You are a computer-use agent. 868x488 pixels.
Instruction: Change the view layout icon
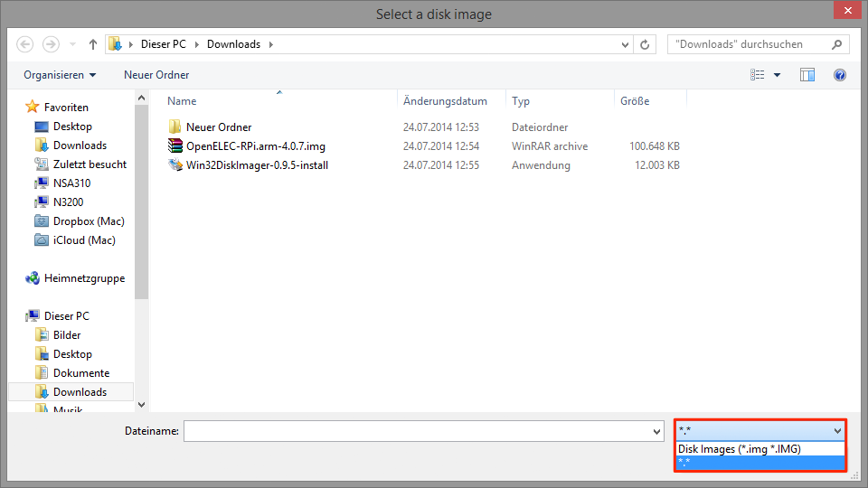[758, 75]
